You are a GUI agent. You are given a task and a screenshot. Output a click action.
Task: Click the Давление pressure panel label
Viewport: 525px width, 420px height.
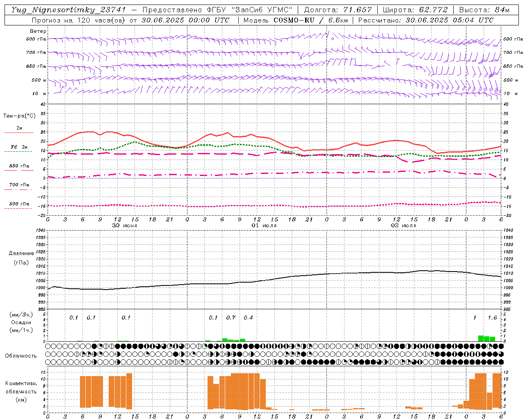(x=21, y=253)
